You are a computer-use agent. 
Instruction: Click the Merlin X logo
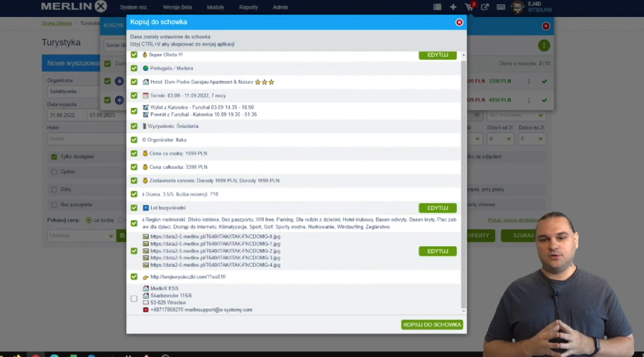pyautogui.click(x=74, y=6)
